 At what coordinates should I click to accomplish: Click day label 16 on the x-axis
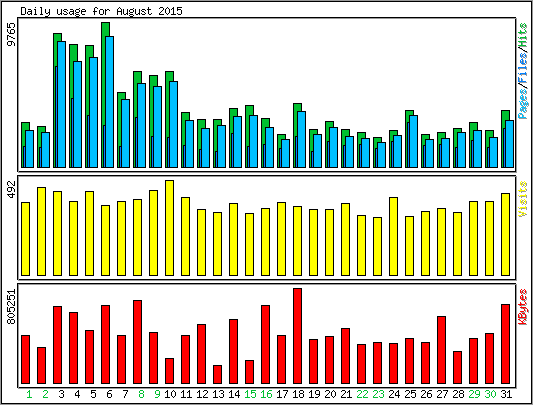pos(266,394)
